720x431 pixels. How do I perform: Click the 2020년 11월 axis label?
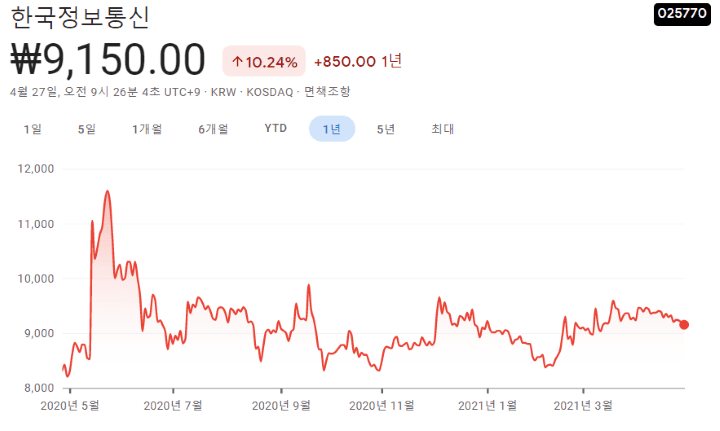pos(382,406)
